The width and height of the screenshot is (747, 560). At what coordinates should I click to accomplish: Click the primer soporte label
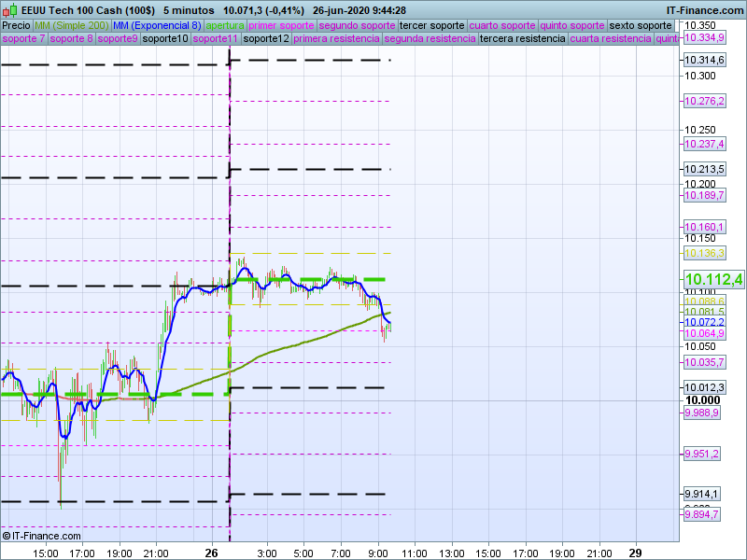(282, 25)
